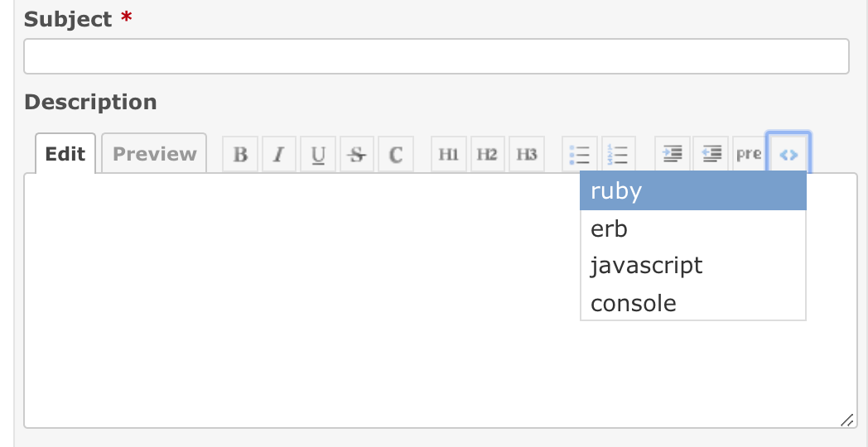This screenshot has width=868, height=447.
Task: Toggle the code highlighting dropdown button
Action: pyautogui.click(x=788, y=154)
